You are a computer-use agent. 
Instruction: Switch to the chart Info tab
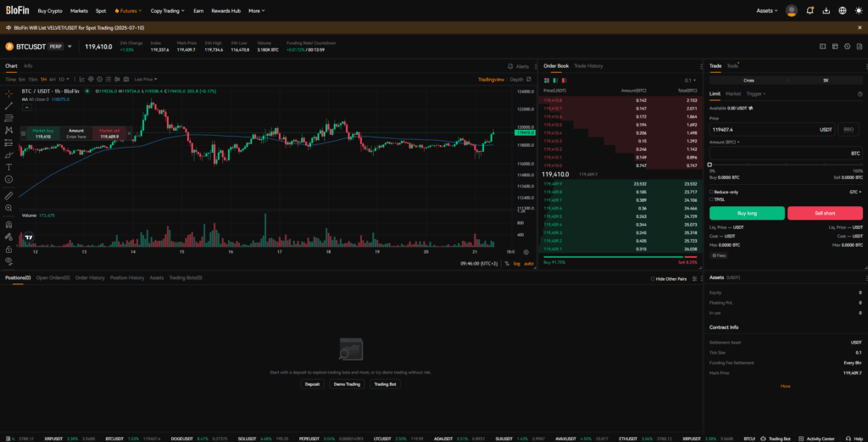[28, 66]
